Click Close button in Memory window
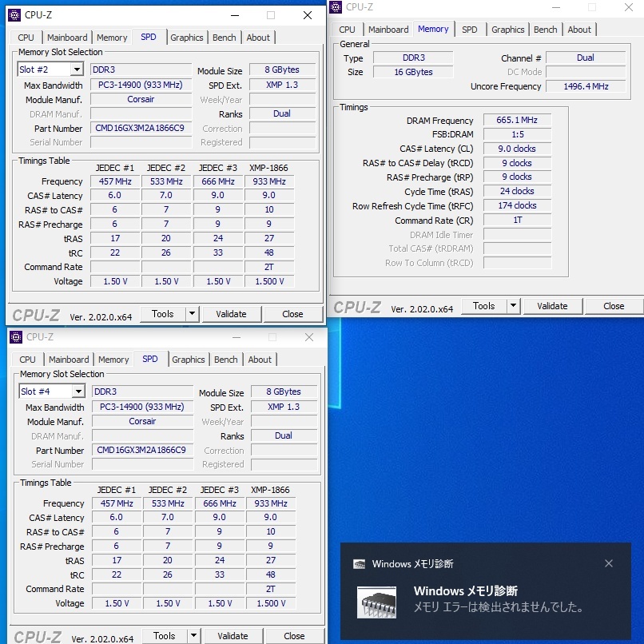Image resolution: width=644 pixels, height=644 pixels. (x=614, y=305)
